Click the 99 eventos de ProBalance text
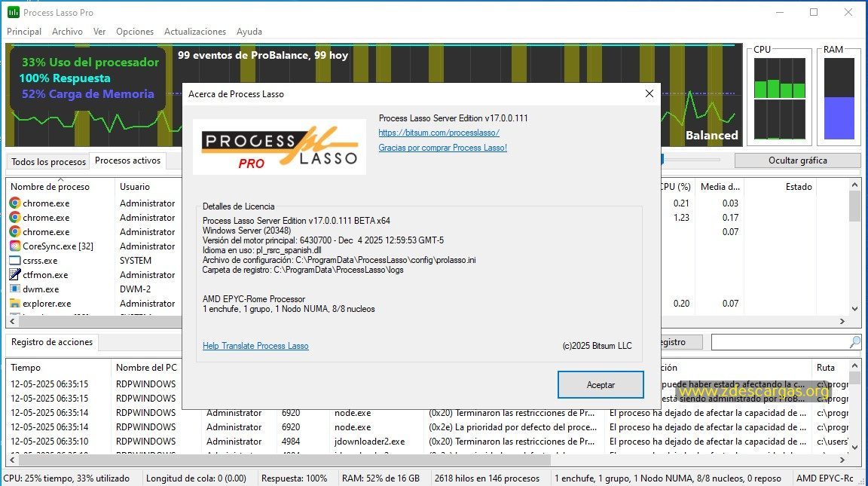This screenshot has height=486, width=868. click(263, 55)
